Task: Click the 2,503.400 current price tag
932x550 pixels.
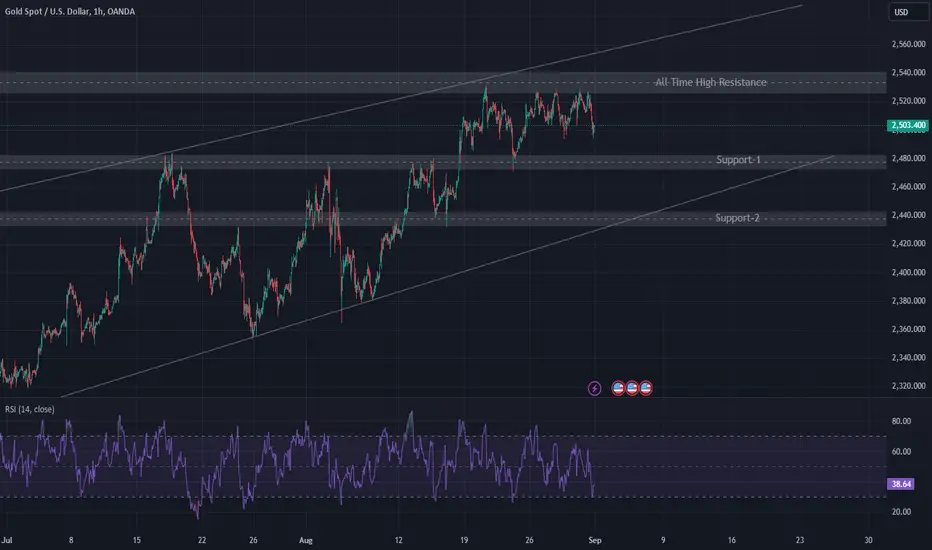Action: [x=908, y=125]
